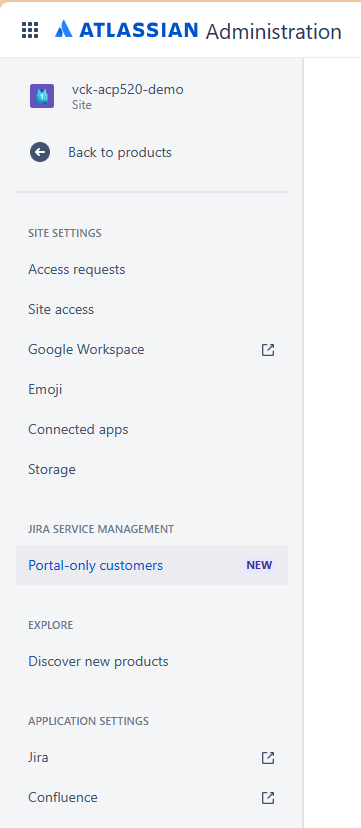Open Confluence application settings
Viewport: 361px width, 828px height.
point(152,797)
